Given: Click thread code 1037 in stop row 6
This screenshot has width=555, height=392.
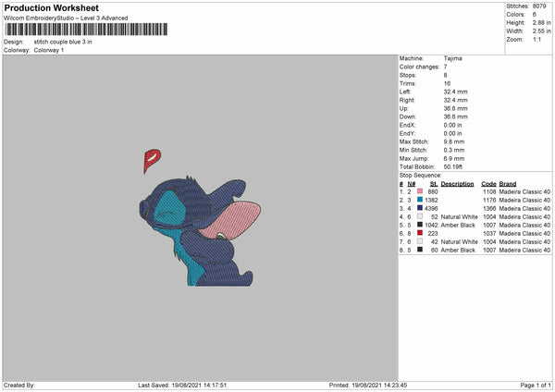Looking at the screenshot, I should 489,234.
